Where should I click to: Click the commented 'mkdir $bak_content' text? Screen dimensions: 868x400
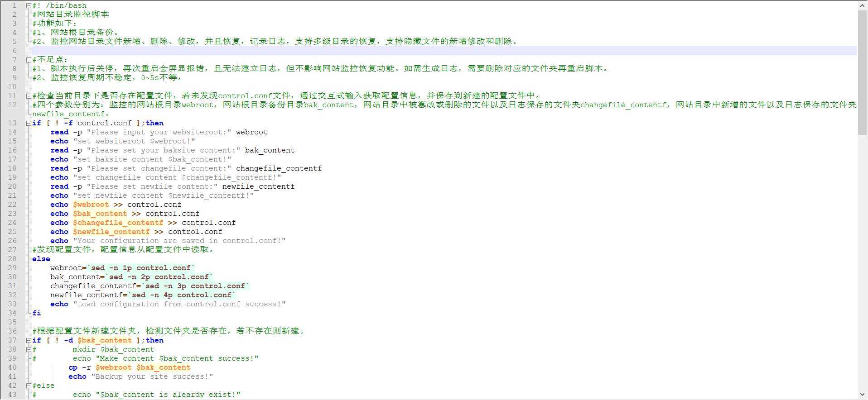click(114, 349)
